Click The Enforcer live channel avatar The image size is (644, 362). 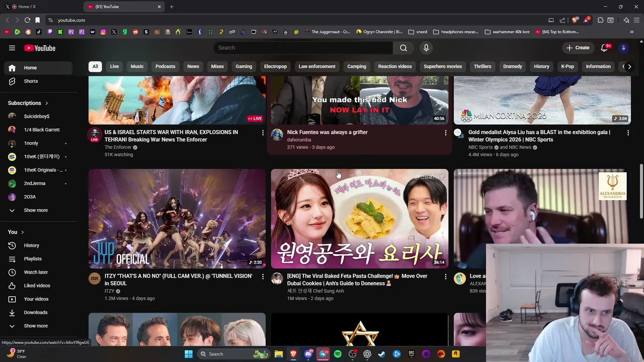(95, 135)
